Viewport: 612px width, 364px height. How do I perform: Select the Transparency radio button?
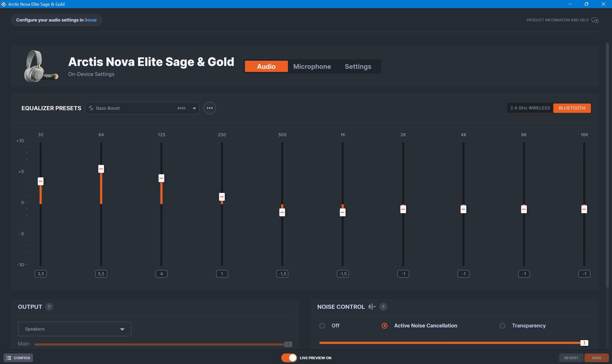502,326
